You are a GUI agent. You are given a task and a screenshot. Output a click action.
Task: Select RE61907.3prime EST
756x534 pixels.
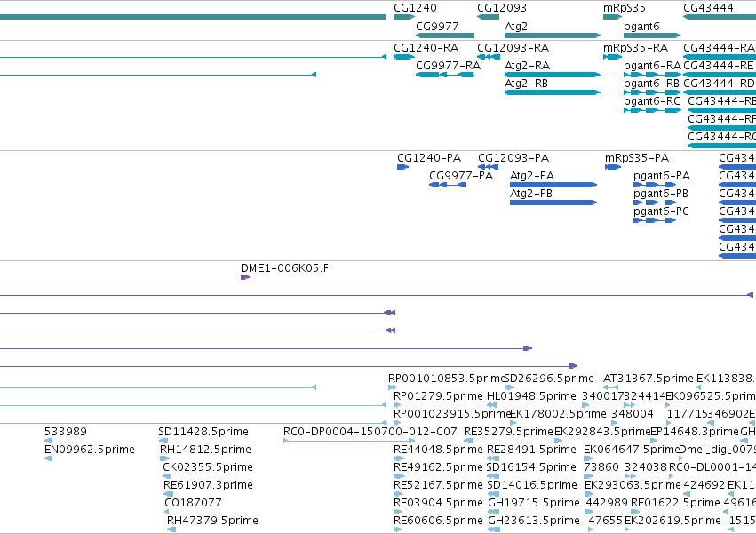pos(168,494)
